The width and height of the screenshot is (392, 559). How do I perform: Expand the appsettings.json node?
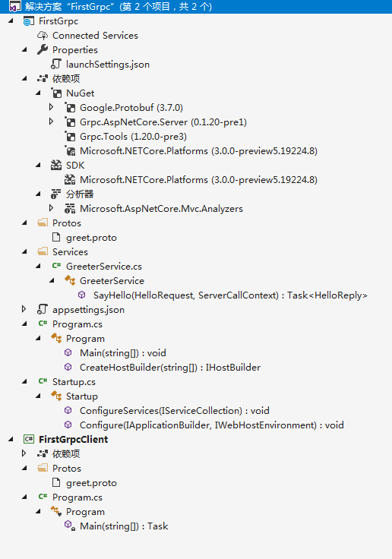pos(24,308)
